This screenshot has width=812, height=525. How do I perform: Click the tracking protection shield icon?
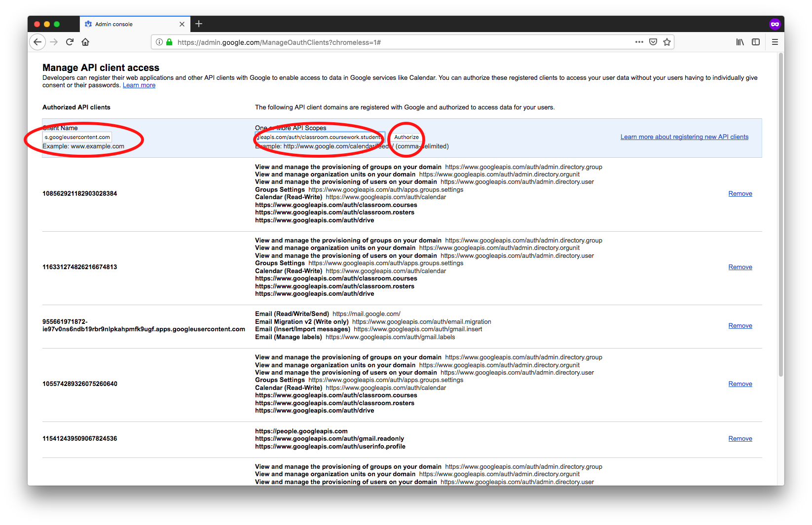pyautogui.click(x=653, y=42)
